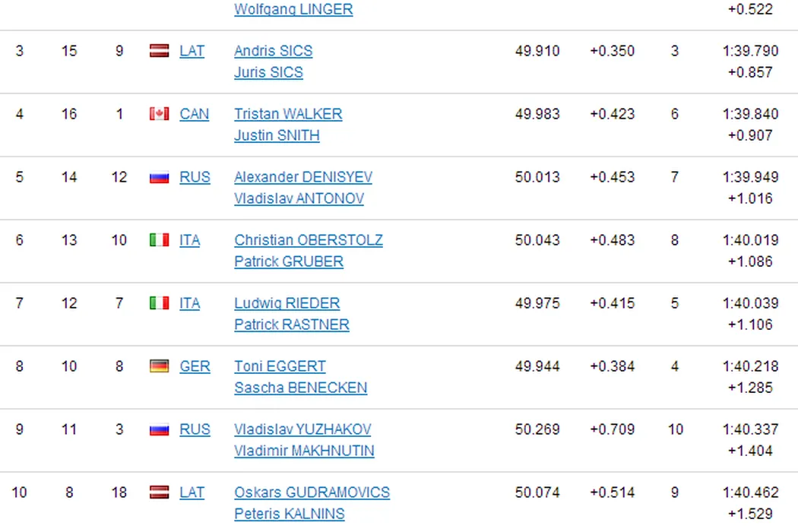798x532 pixels.
Task: Click Latvia flag beside Oskars GUDRAMOVICS
Action: tap(159, 492)
